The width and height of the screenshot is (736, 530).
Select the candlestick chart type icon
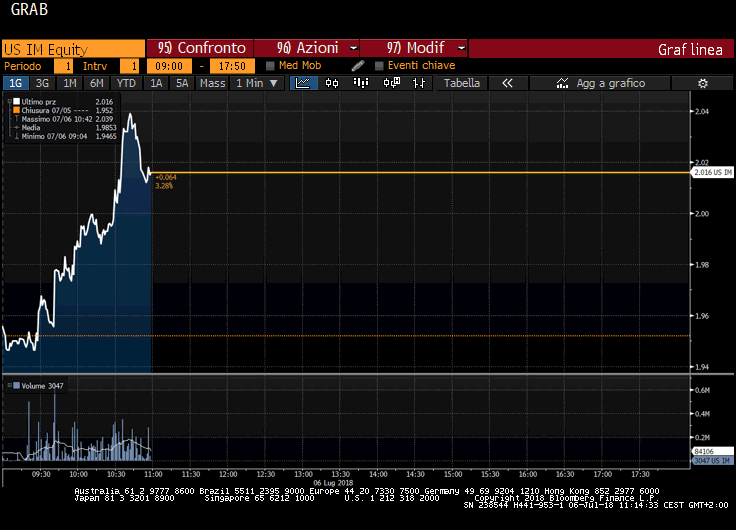[x=332, y=83]
